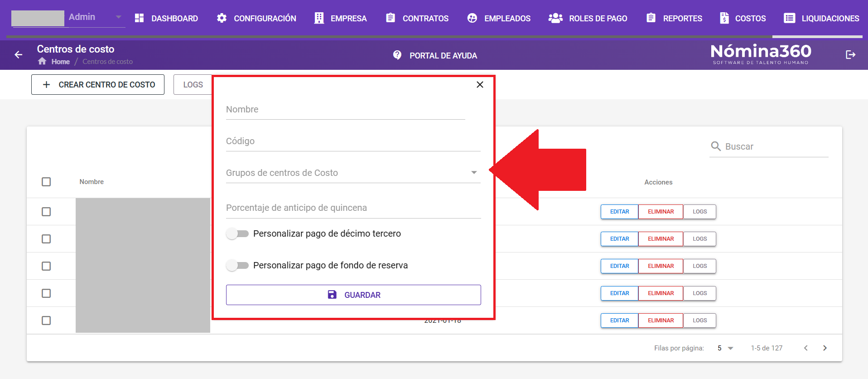Focus the Nombre input field
This screenshot has width=868, height=379.
pyautogui.click(x=346, y=110)
